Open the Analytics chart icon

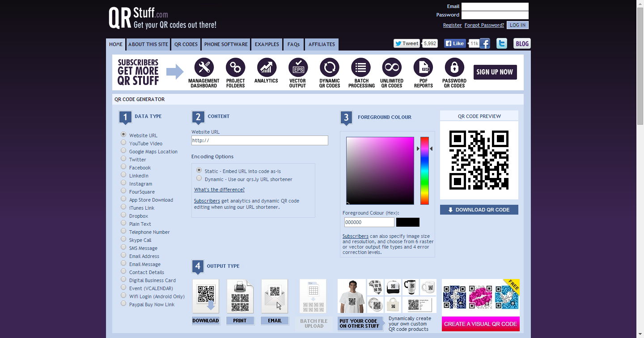[x=267, y=68]
